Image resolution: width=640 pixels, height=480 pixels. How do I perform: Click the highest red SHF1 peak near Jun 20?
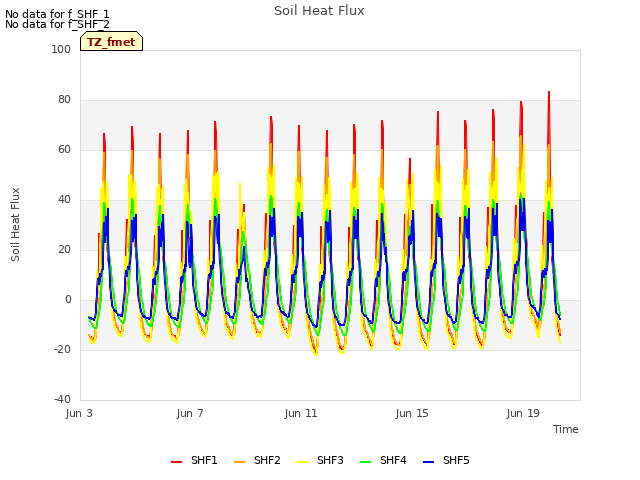549,92
